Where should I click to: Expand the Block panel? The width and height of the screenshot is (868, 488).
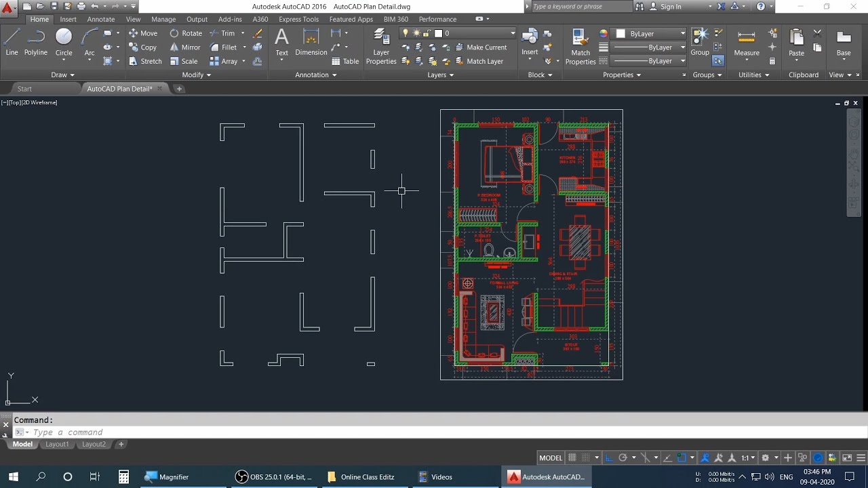[540, 75]
